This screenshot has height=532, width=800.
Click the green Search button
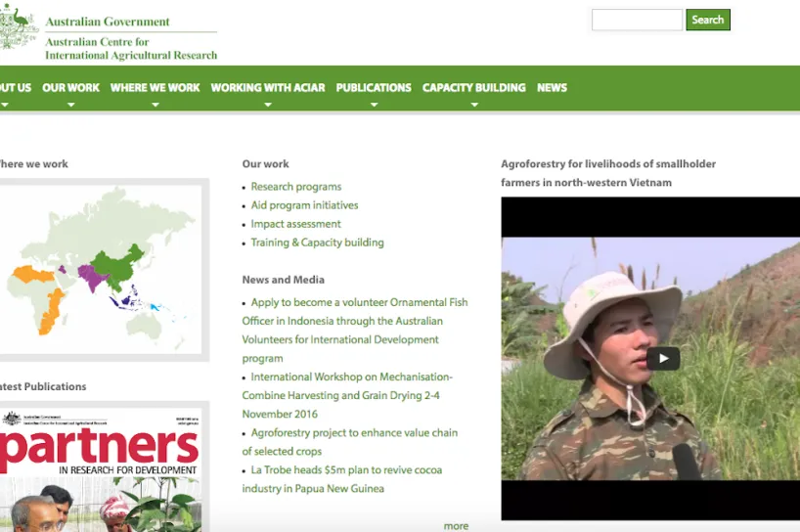[x=708, y=20]
